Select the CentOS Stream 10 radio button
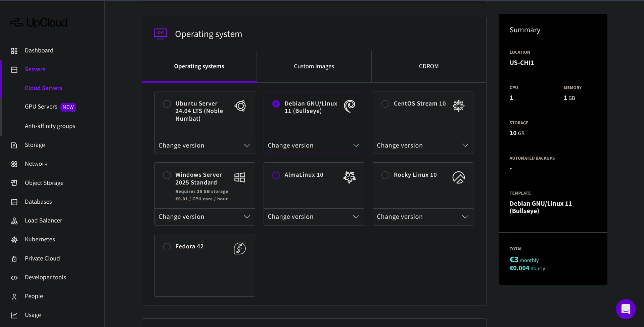The width and height of the screenshot is (644, 327). click(x=385, y=104)
